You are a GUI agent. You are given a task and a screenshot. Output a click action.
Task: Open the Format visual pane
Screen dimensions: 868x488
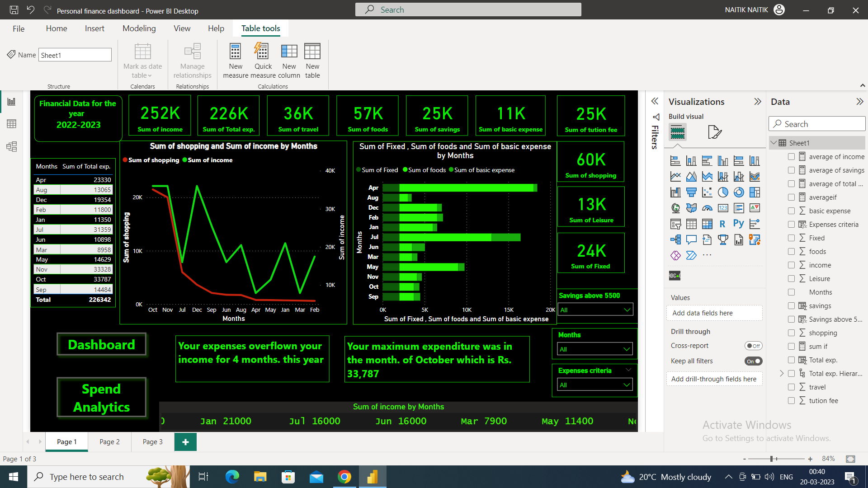point(714,131)
